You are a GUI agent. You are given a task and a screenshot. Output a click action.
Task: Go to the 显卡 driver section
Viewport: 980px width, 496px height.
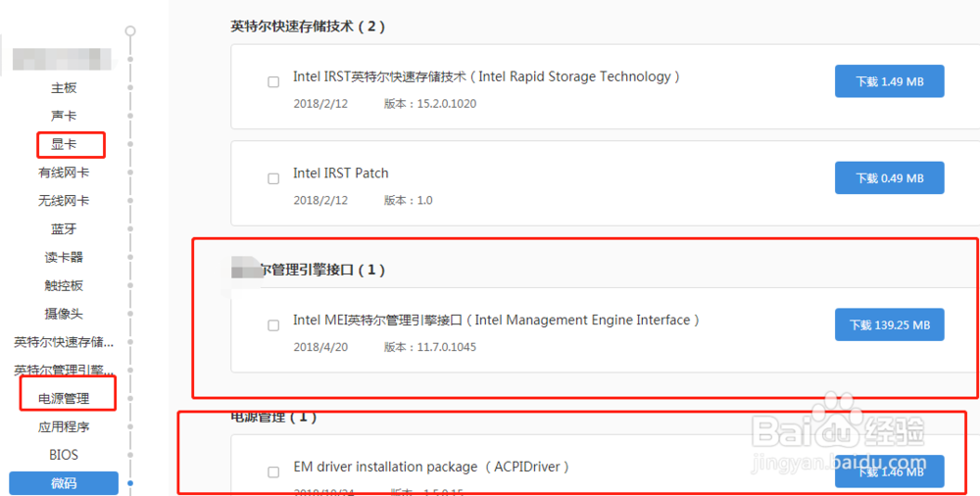coord(64,144)
